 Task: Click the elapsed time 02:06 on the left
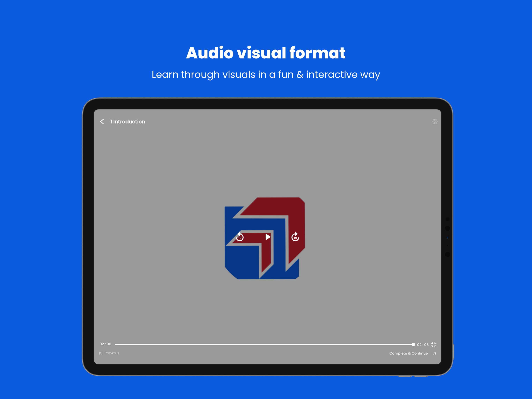click(x=105, y=344)
